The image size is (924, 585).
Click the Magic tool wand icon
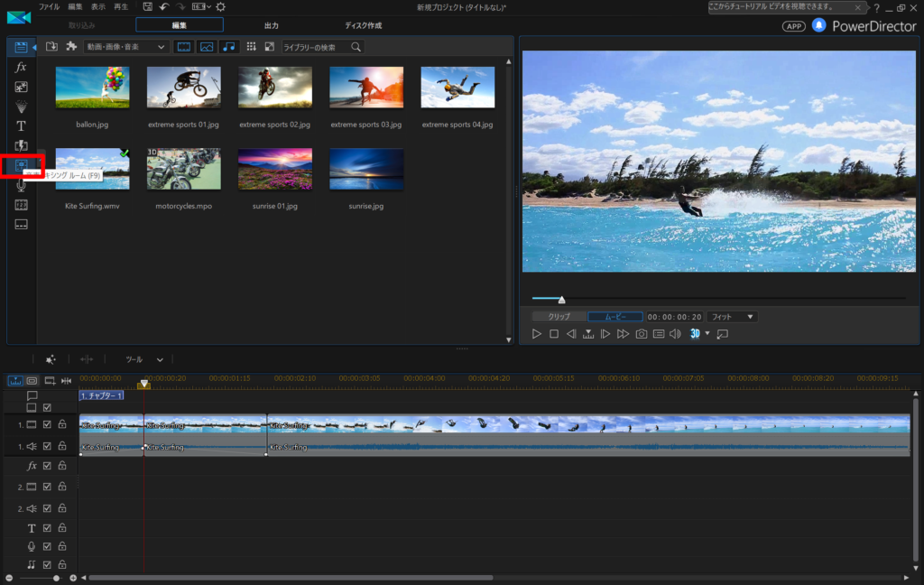[51, 359]
